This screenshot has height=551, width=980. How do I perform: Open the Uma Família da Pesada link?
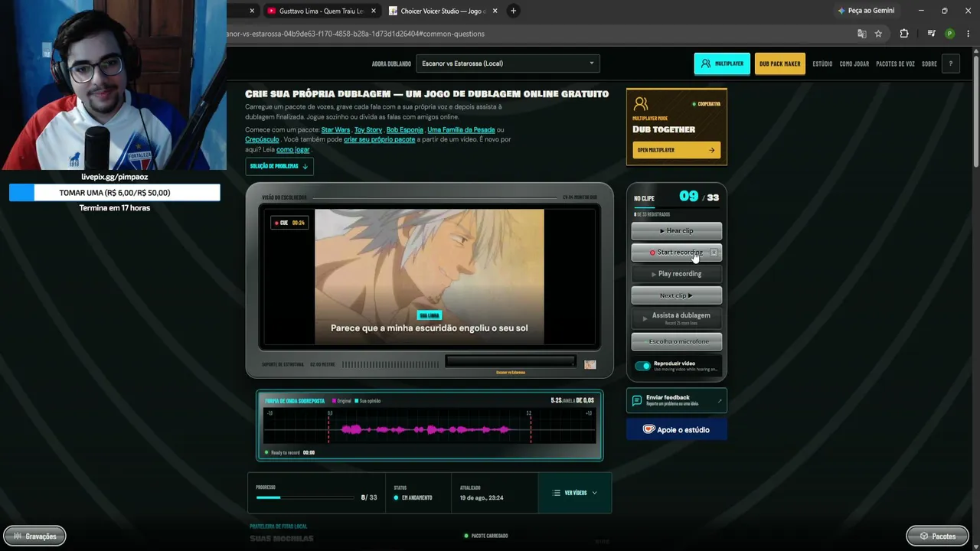coord(461,130)
